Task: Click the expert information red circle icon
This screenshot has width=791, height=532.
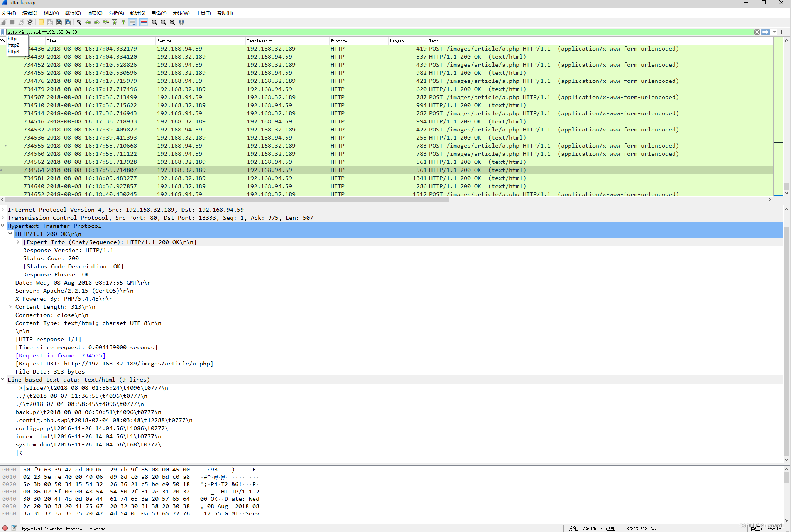Action: 5,528
